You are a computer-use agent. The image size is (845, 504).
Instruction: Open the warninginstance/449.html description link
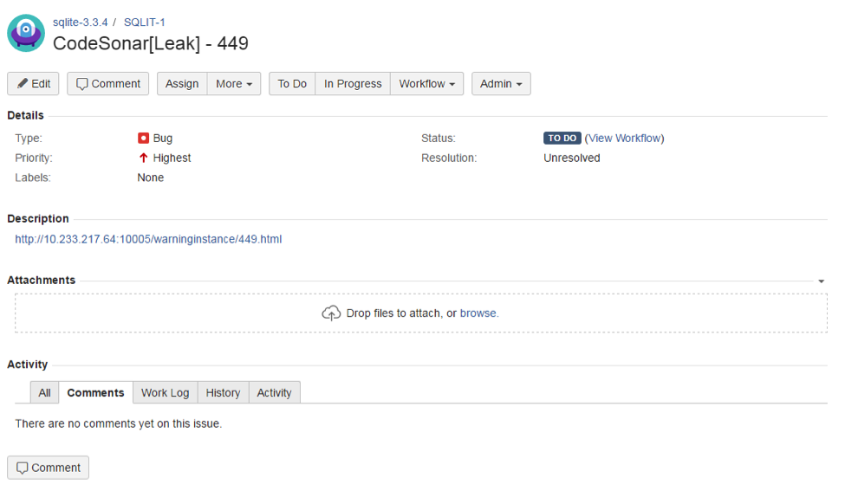148,239
